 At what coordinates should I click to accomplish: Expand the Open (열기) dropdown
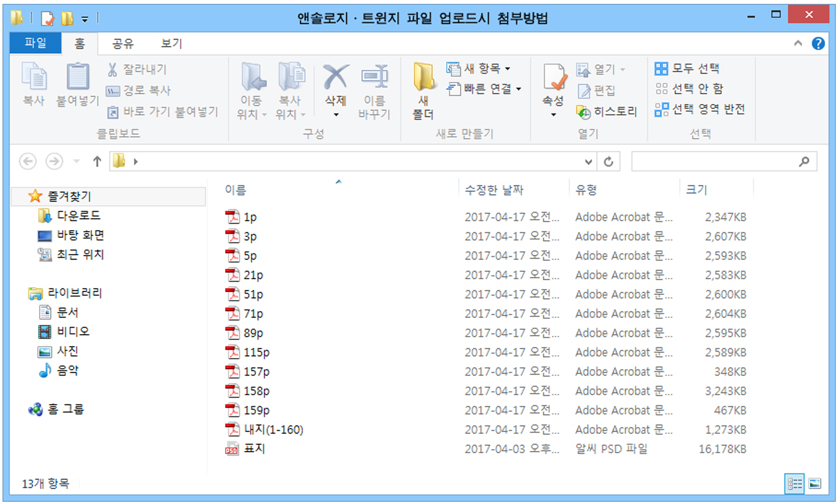[623, 70]
